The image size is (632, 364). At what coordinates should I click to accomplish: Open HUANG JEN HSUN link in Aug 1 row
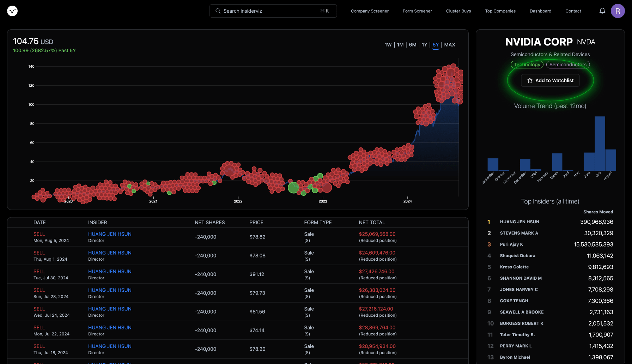point(110,253)
